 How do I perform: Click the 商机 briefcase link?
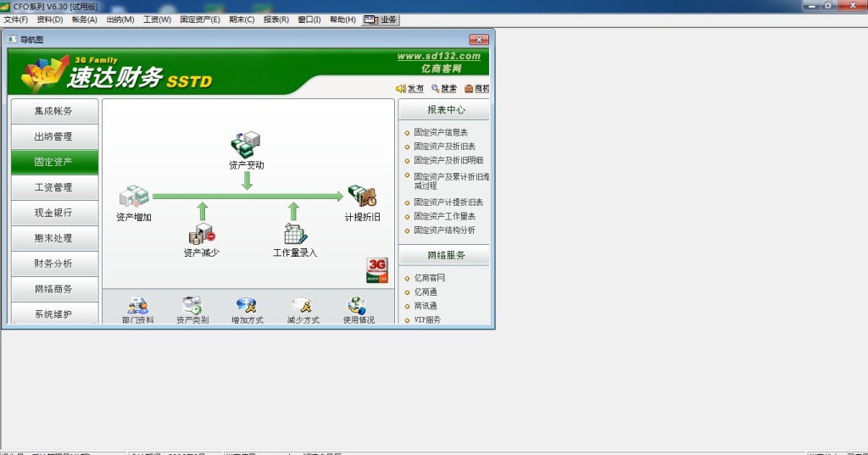click(x=476, y=89)
